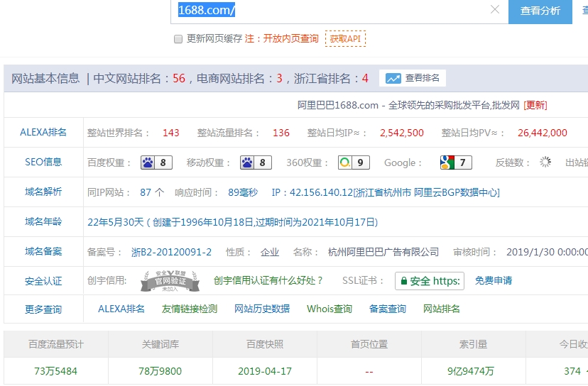Open the 87 个 same-IP sites link
Image resolution: width=588 pixels, height=386 pixels.
coord(152,192)
